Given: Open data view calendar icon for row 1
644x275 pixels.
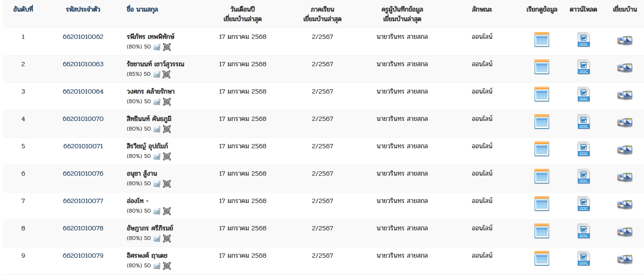Looking at the screenshot, I should click(541, 39).
